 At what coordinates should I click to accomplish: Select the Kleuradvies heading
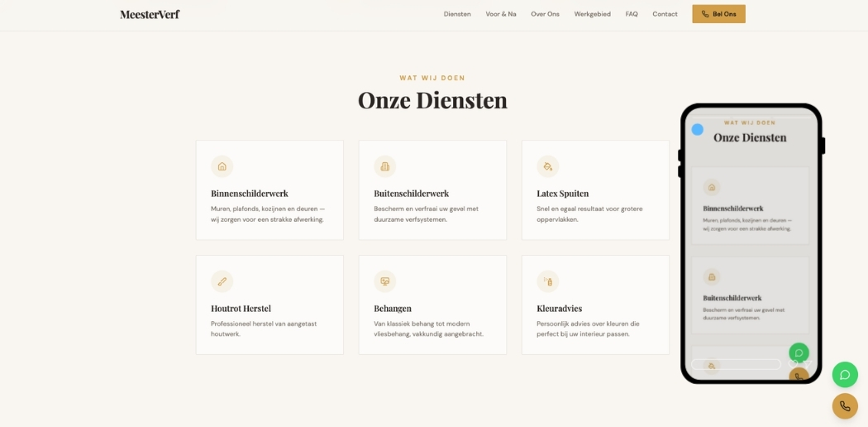coord(559,309)
